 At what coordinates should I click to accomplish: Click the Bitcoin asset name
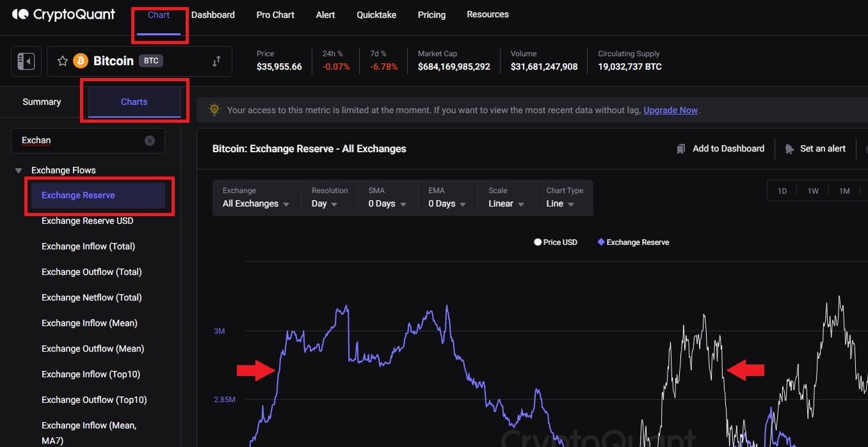113,61
